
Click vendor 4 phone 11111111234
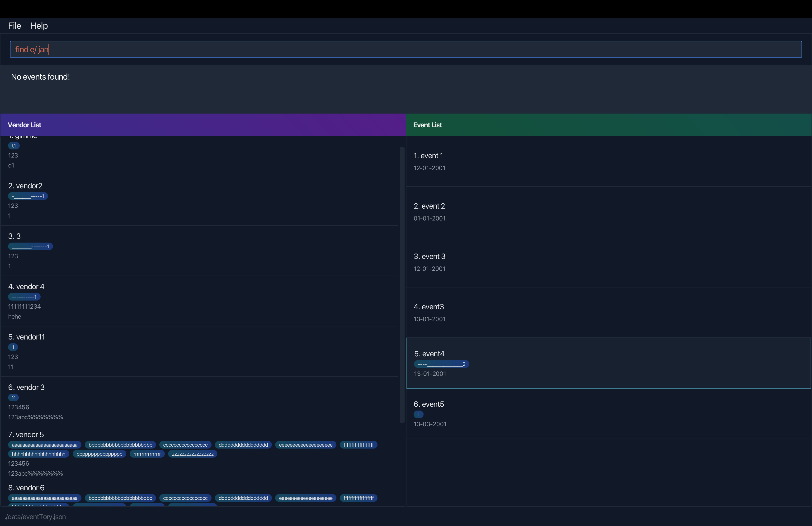point(24,306)
